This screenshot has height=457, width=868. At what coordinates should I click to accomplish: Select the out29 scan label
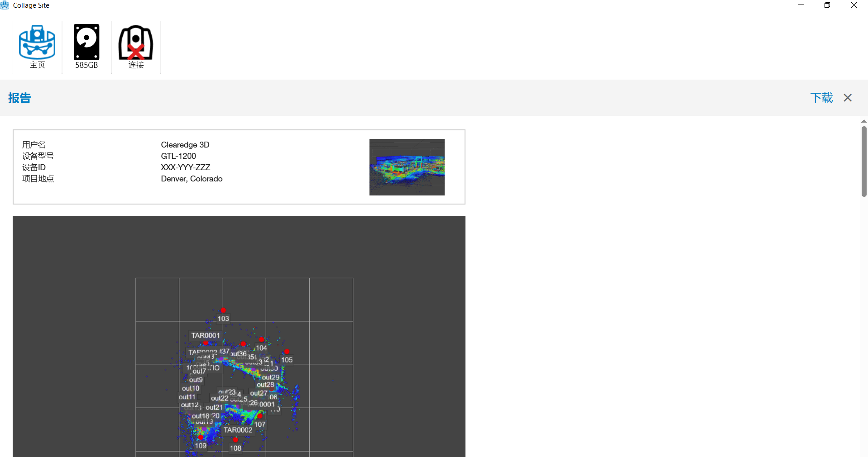[x=271, y=377]
